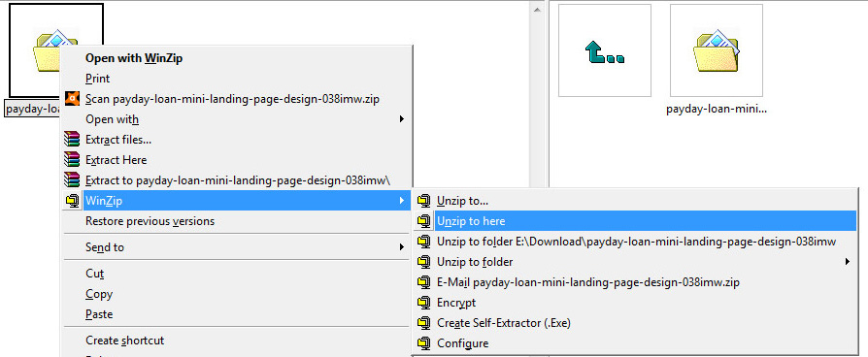Click WinRAR icon beside Extract Here
Screen dimensions: 868x357
pyautogui.click(x=72, y=160)
